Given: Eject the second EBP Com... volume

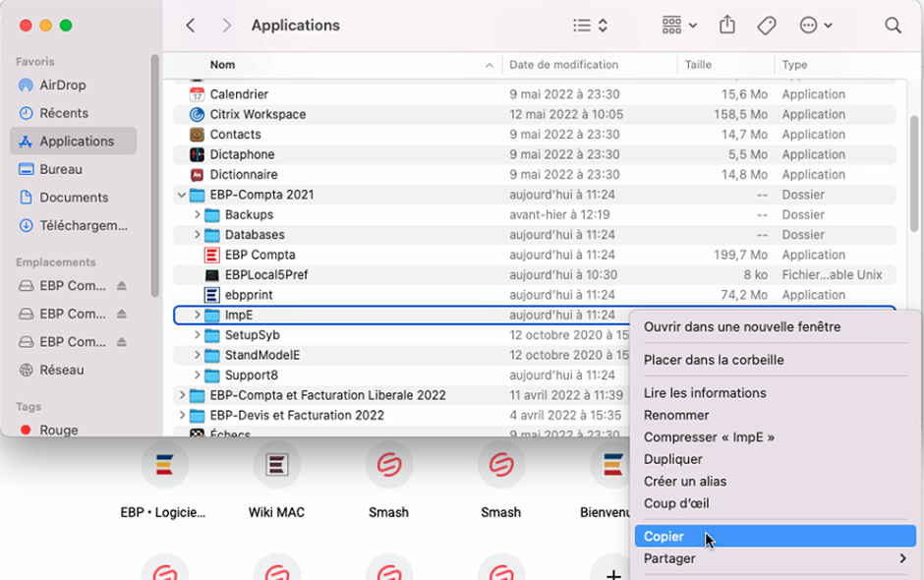Looking at the screenshot, I should pos(121,314).
